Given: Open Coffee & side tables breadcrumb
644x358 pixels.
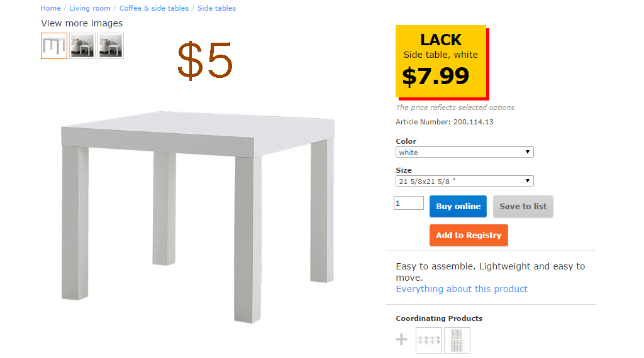Looking at the screenshot, I should point(154,8).
